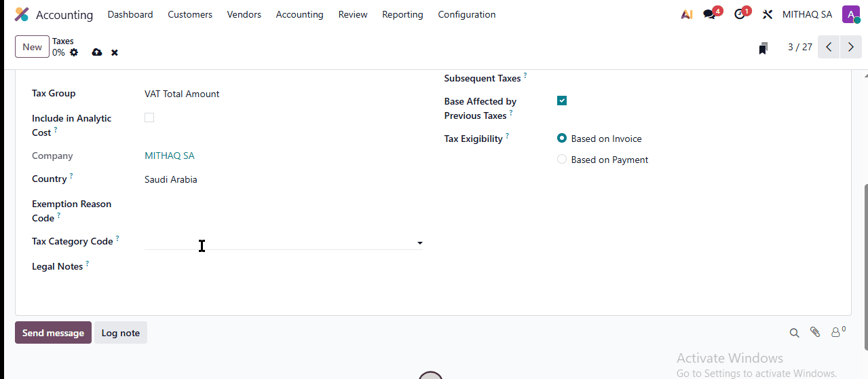Viewport: 868px width, 379px height.
Task: Open the activities clock icon
Action: click(740, 14)
